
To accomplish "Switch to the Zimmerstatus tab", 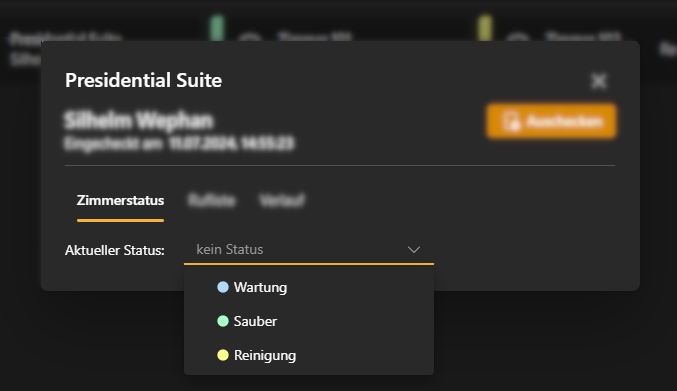I will pyautogui.click(x=120, y=201).
